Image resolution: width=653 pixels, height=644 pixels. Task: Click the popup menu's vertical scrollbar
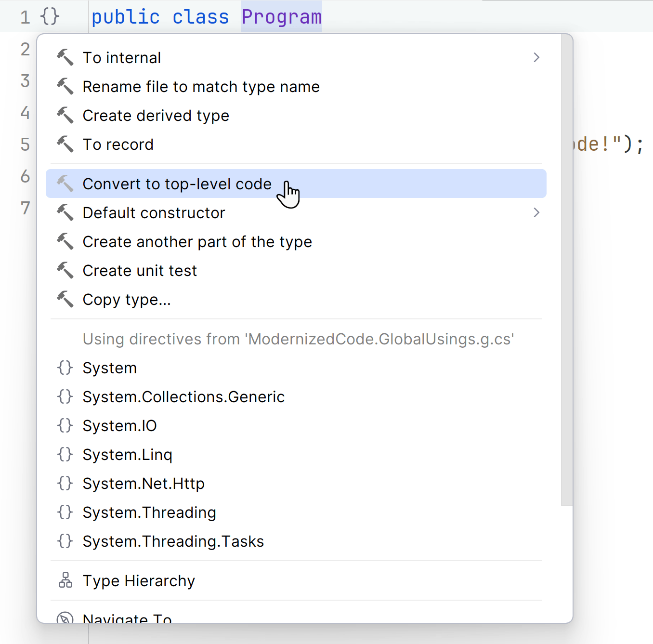[567, 270]
